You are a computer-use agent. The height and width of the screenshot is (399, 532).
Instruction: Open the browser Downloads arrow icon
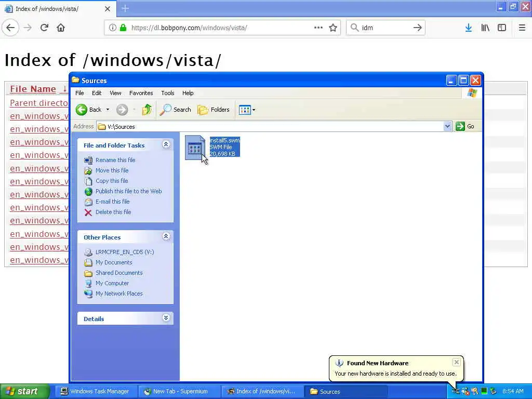pyautogui.click(x=469, y=28)
